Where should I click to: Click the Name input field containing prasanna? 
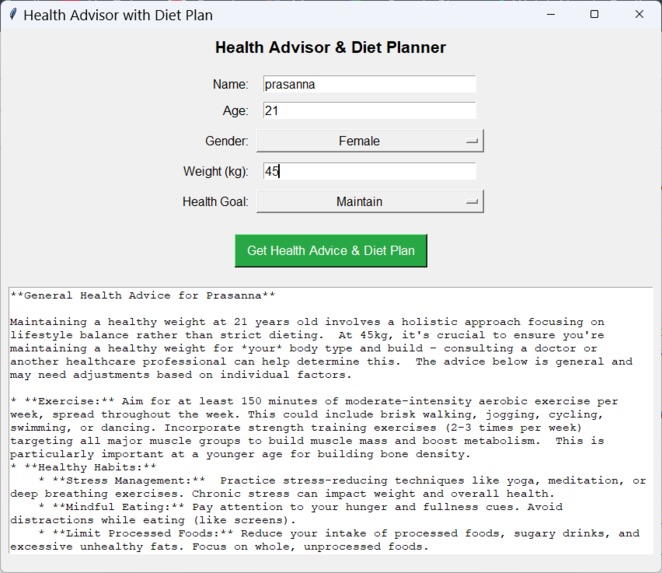click(x=369, y=84)
